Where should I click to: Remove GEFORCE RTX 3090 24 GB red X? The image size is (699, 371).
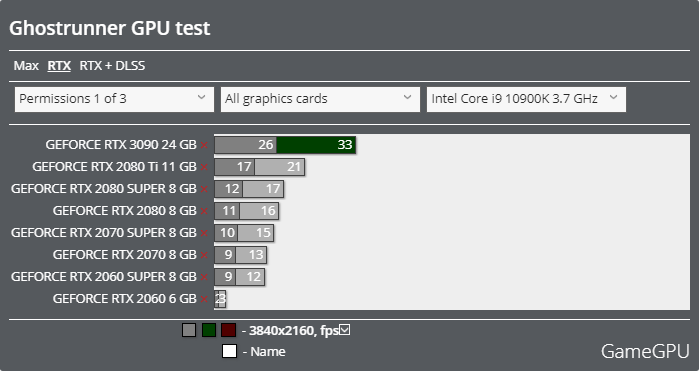click(204, 145)
